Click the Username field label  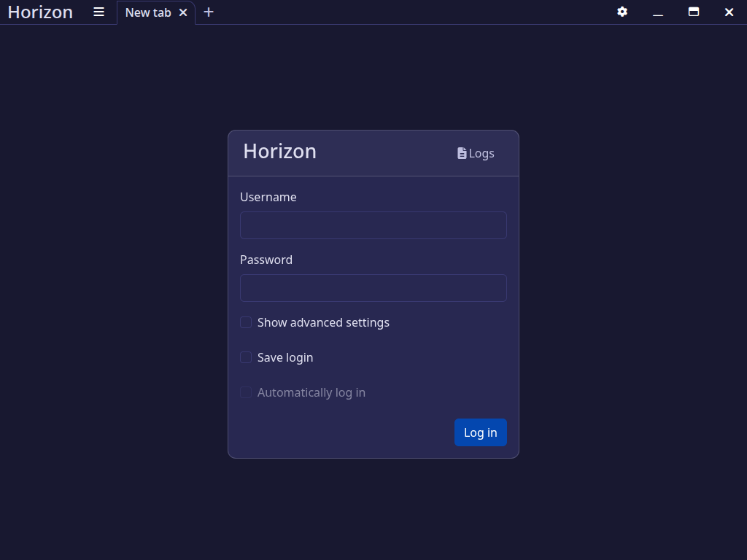click(x=268, y=197)
